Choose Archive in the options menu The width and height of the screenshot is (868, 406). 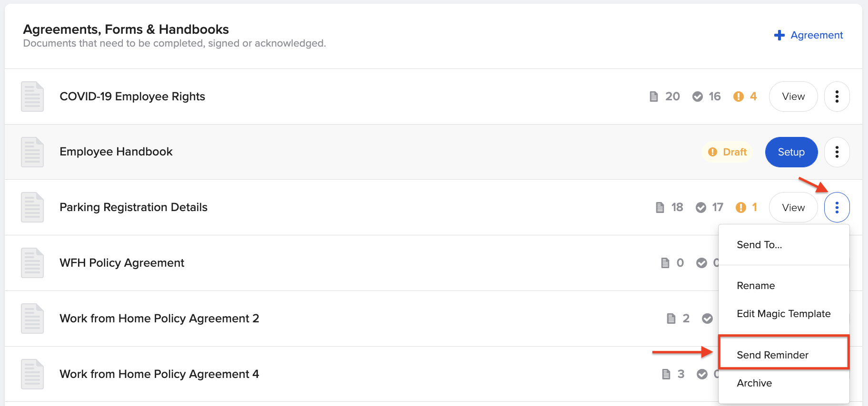point(754,383)
